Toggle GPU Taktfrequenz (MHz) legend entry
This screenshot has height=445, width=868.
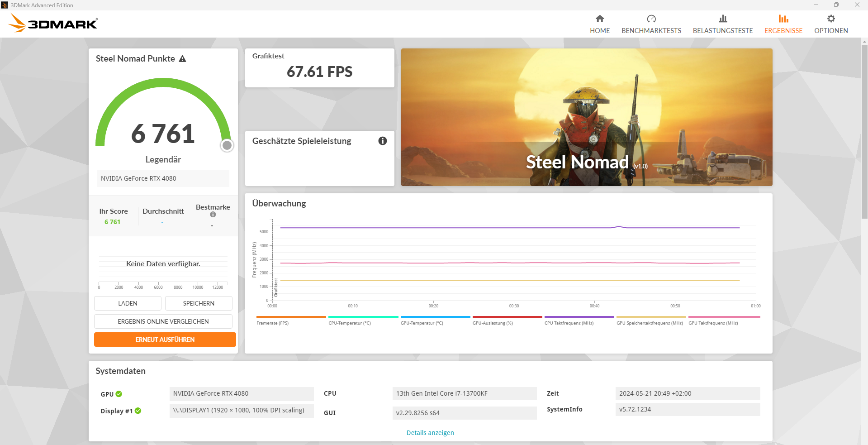point(724,321)
